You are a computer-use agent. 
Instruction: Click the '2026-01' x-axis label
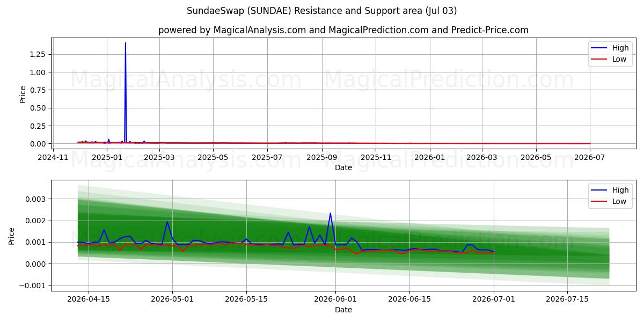[x=429, y=157]
